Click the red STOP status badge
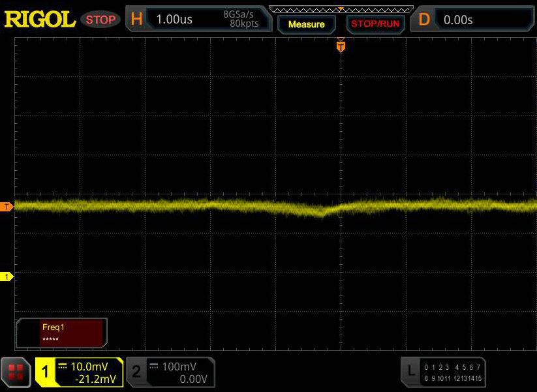 [x=100, y=20]
